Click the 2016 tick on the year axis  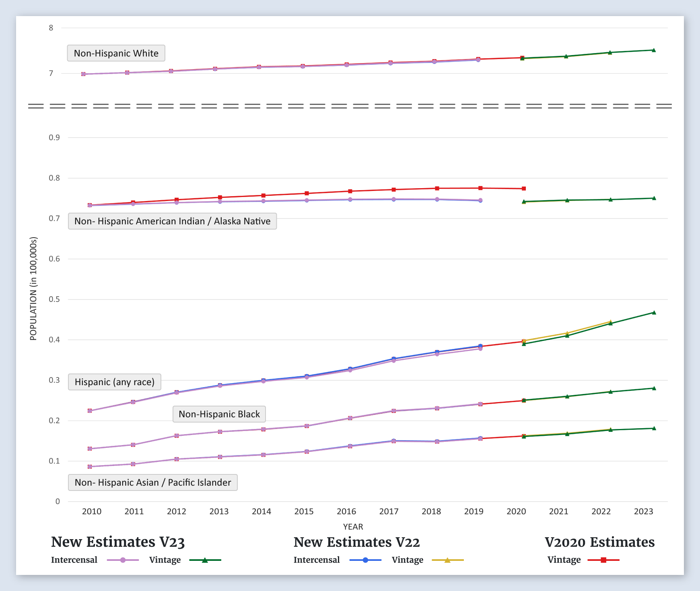[346, 511]
